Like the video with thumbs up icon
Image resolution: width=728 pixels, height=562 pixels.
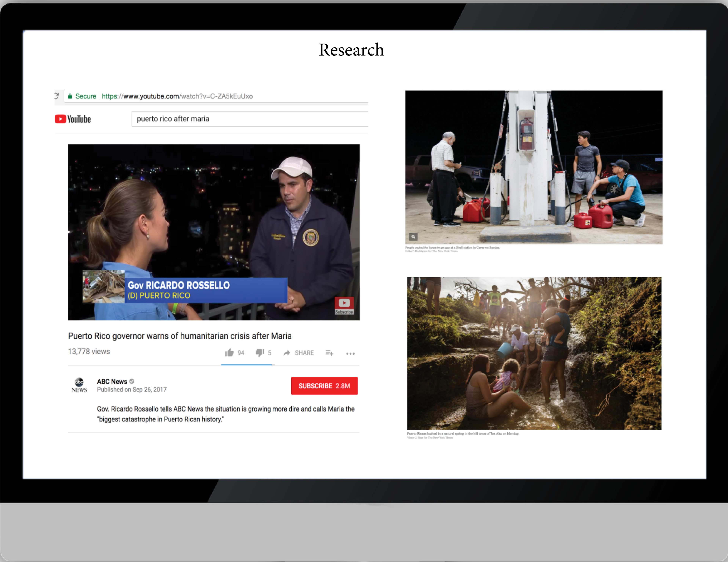[x=229, y=353]
